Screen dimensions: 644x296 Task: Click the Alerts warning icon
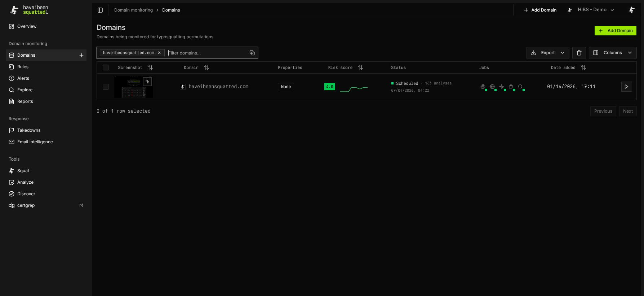point(12,78)
